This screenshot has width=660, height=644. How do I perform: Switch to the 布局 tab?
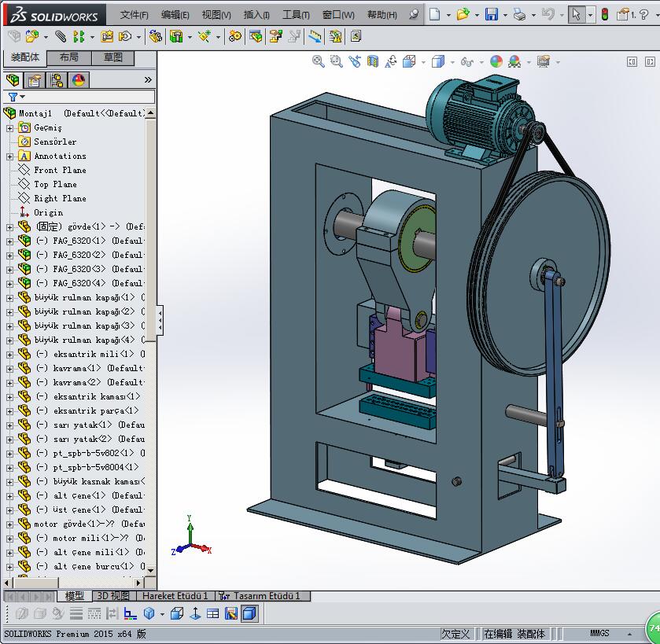coord(69,57)
